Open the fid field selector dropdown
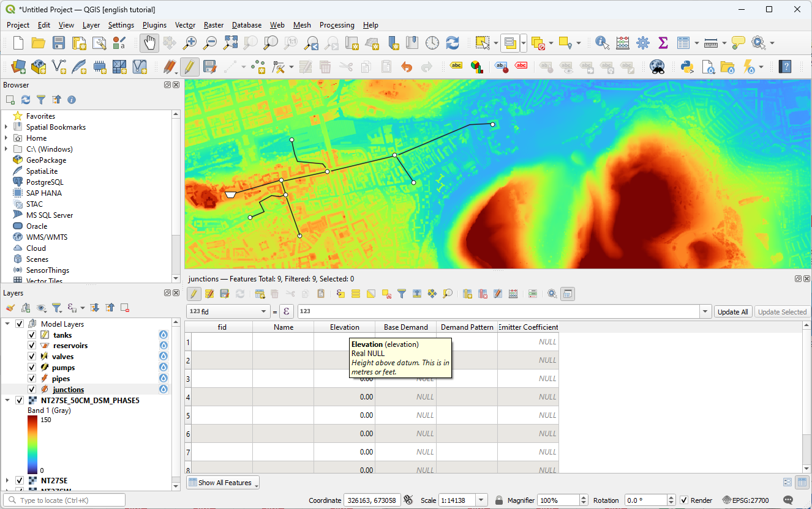Screen dimensions: 812x509 point(228,311)
